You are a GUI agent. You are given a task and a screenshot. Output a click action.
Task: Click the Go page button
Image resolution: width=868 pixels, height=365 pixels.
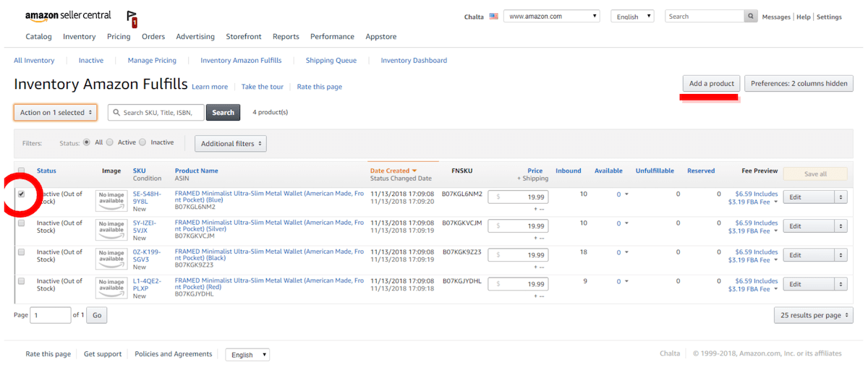(x=97, y=315)
